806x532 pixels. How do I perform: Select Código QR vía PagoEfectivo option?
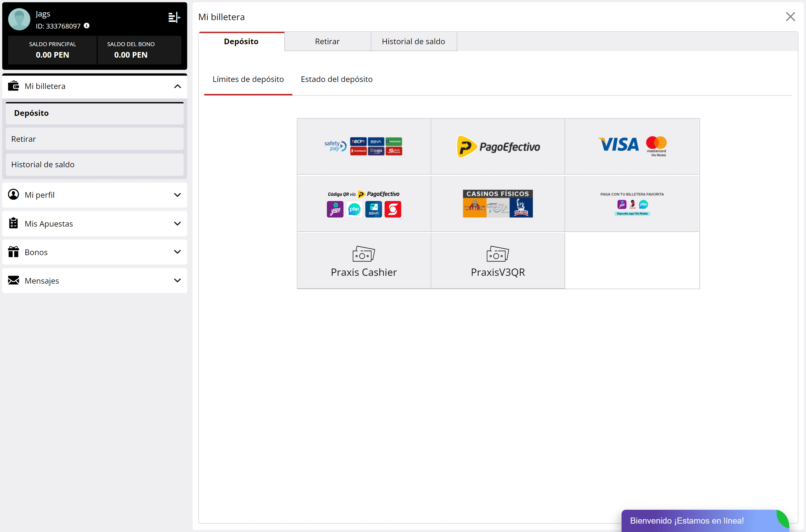coord(364,203)
